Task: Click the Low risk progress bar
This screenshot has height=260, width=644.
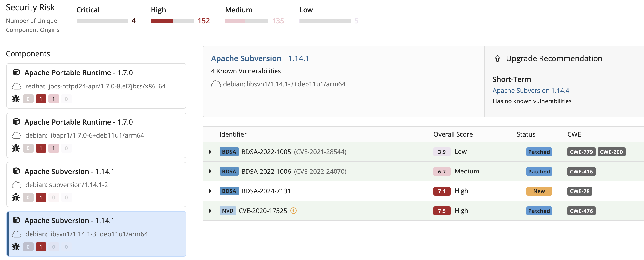Action: click(x=325, y=21)
